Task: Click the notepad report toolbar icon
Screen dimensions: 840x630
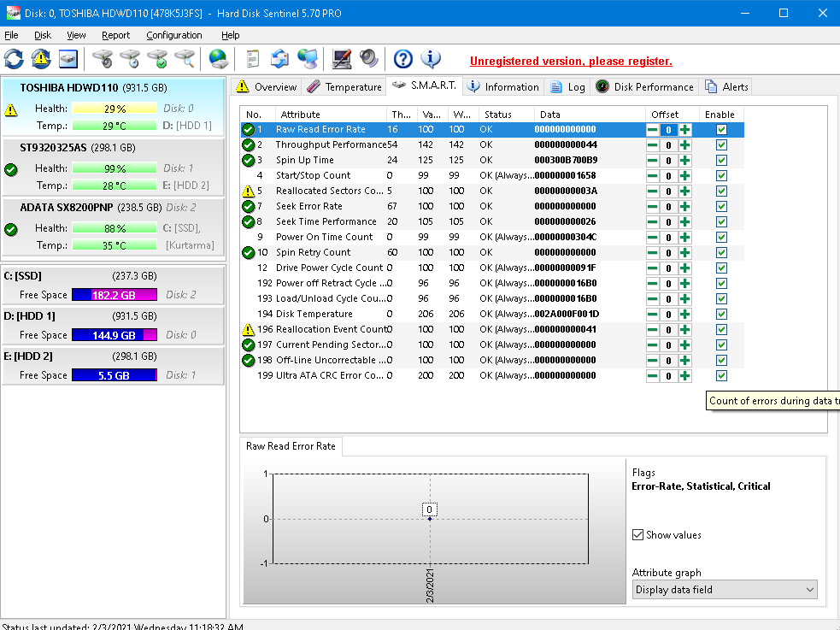Action: click(x=252, y=59)
